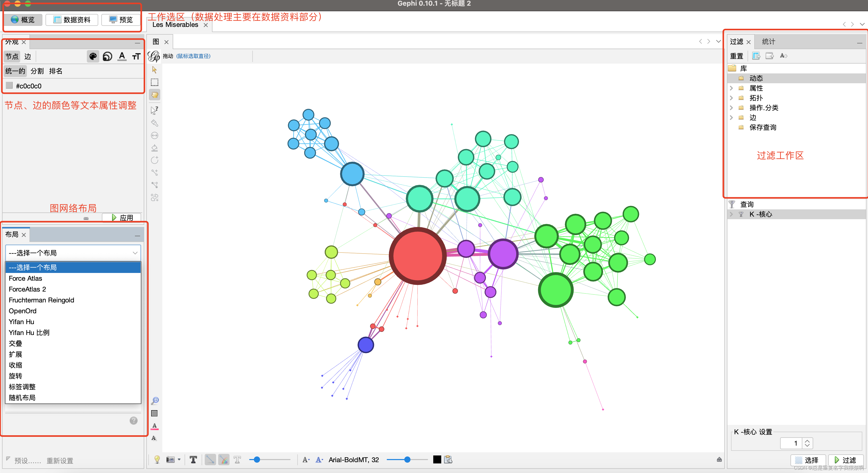Click the 过滤 run button
The height and width of the screenshot is (473, 868).
[846, 460]
